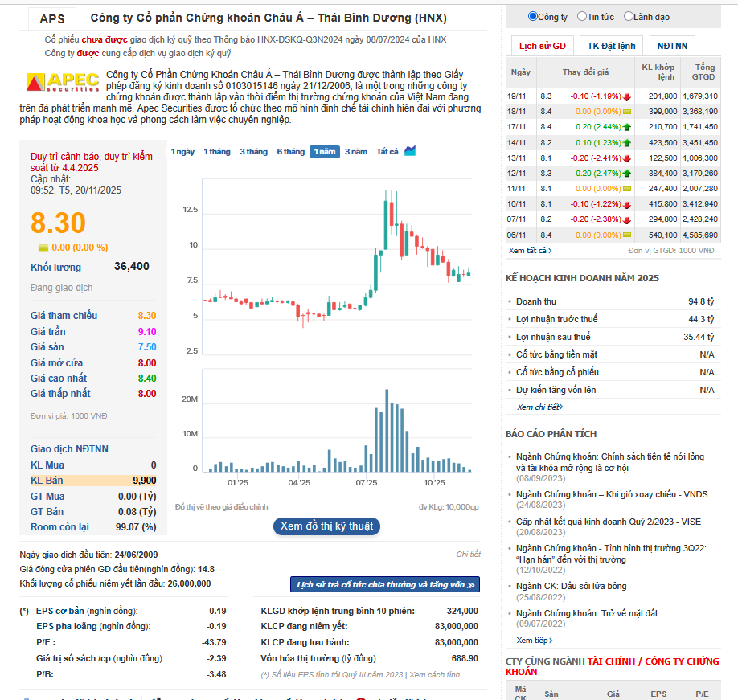This screenshot has height=700, width=738.
Task: Set chart range to 1 ngày
Action: tap(182, 151)
